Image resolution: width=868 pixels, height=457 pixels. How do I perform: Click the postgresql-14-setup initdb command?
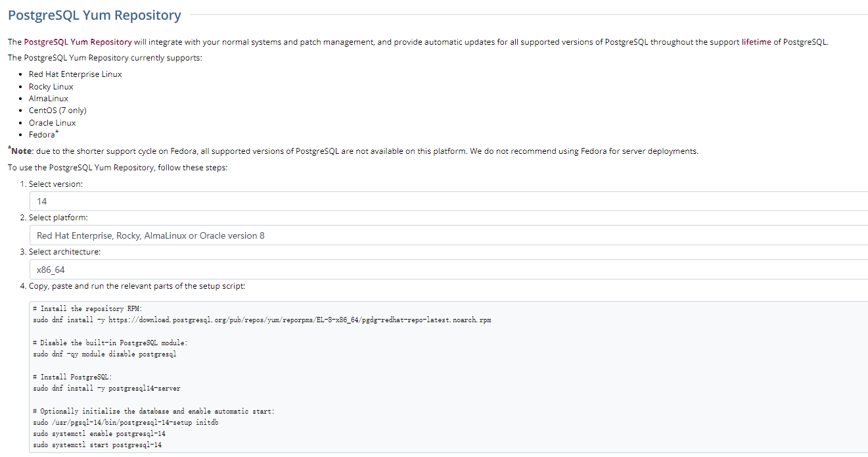point(126,423)
